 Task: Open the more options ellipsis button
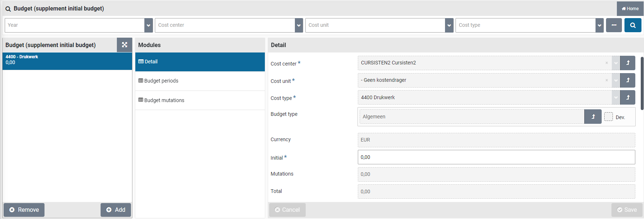(614, 25)
